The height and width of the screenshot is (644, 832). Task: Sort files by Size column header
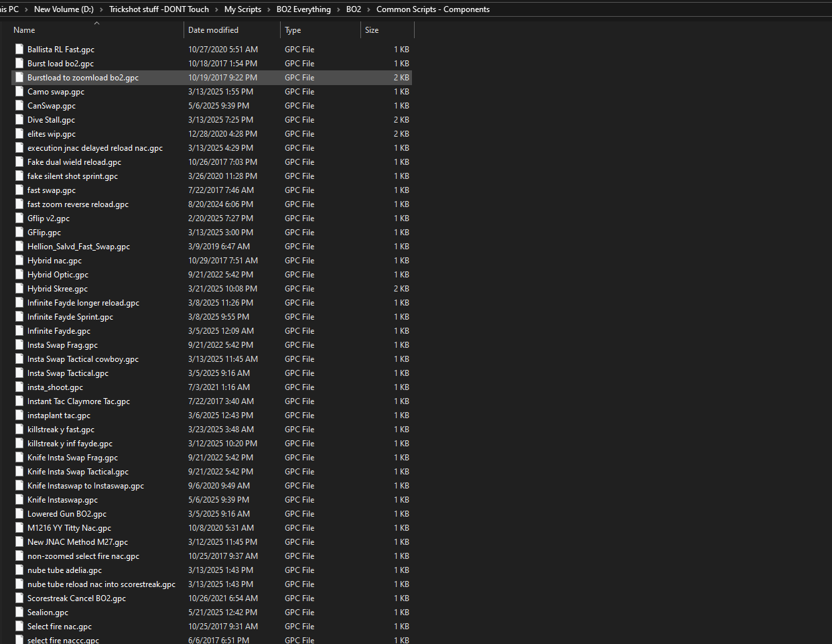click(372, 30)
